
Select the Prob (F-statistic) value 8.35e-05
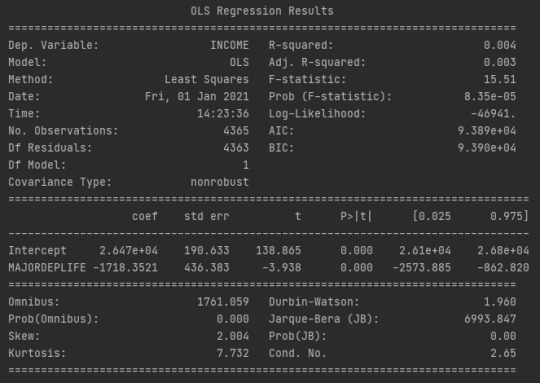490,96
